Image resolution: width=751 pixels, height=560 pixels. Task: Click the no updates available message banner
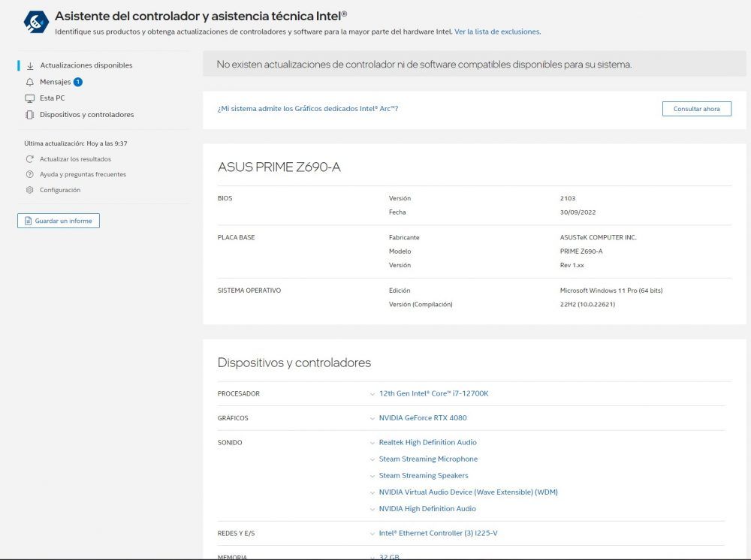coord(474,64)
